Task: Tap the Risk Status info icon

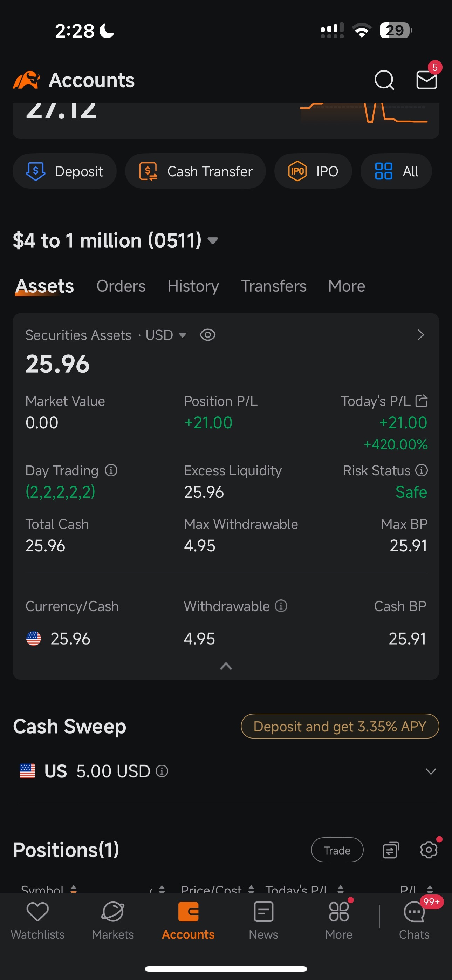Action: pos(422,470)
